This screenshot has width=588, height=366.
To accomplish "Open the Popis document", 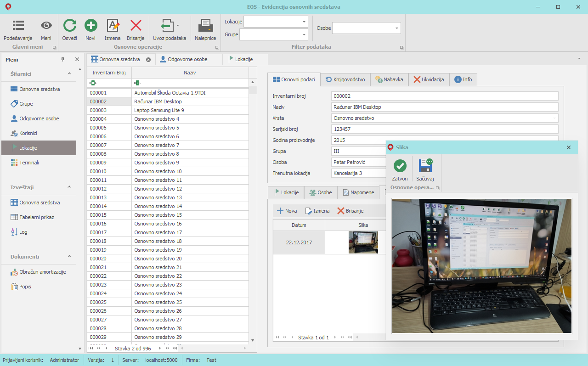I will 39,287.
